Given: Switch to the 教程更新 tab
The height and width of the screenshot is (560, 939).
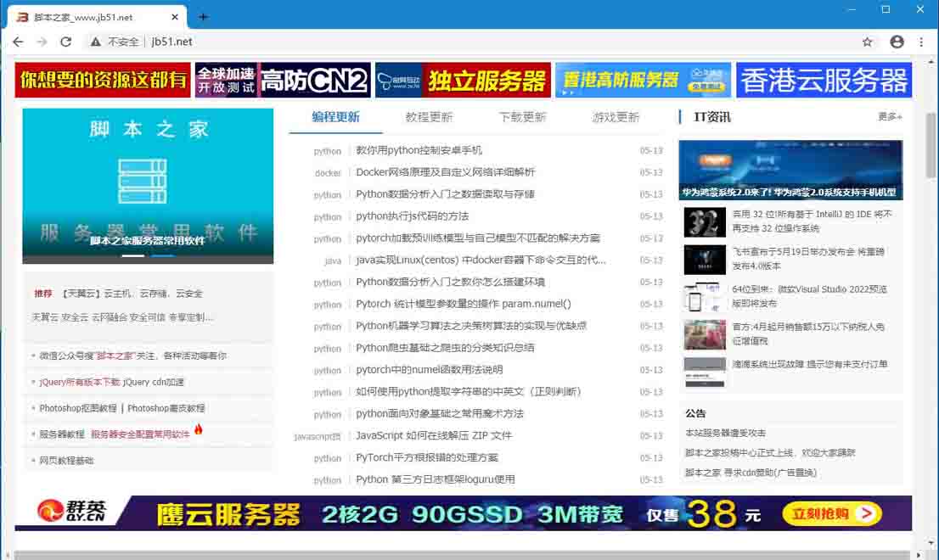Looking at the screenshot, I should pyautogui.click(x=429, y=117).
